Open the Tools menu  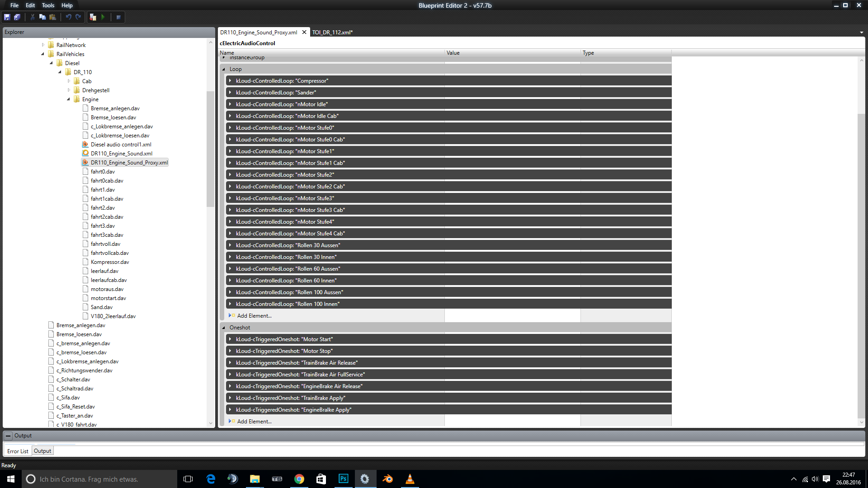[48, 5]
